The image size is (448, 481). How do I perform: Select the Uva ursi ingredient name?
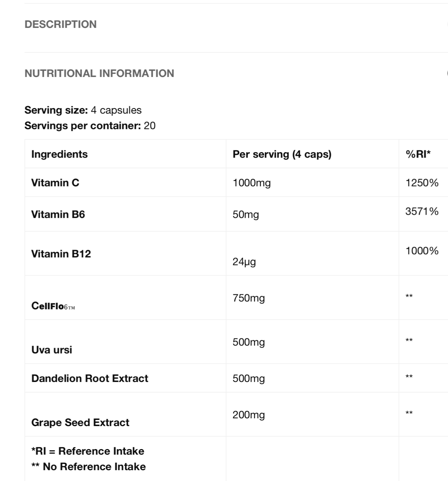[x=52, y=350]
